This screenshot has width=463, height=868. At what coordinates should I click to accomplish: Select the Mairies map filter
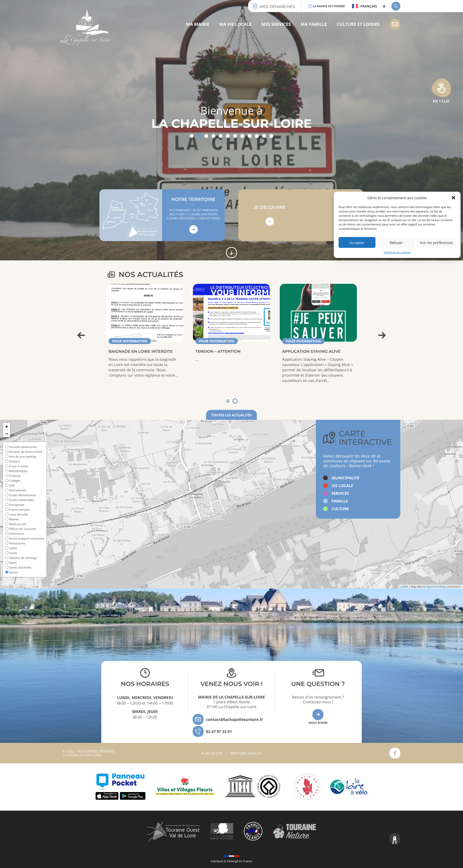(x=7, y=519)
